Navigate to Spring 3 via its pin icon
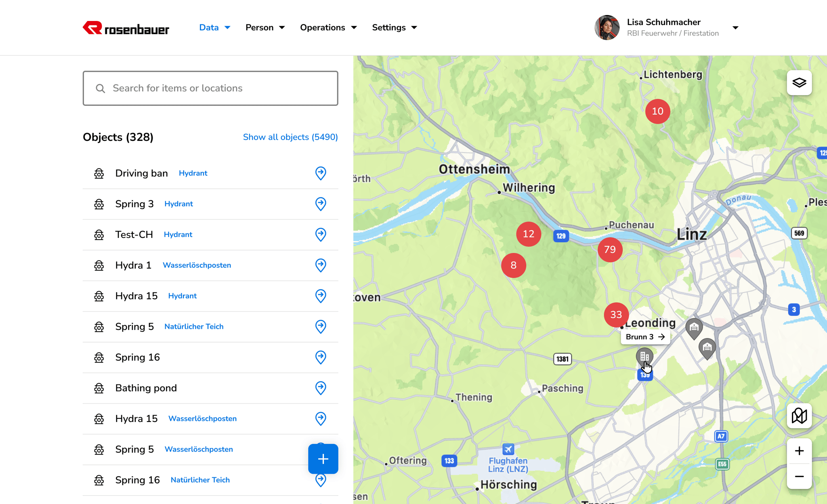This screenshot has width=827, height=504. 321,204
